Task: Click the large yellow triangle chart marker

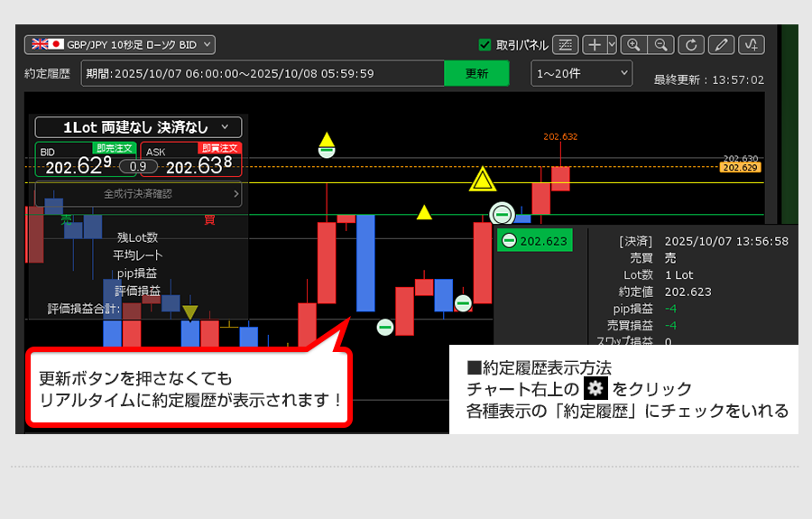Action: click(484, 181)
